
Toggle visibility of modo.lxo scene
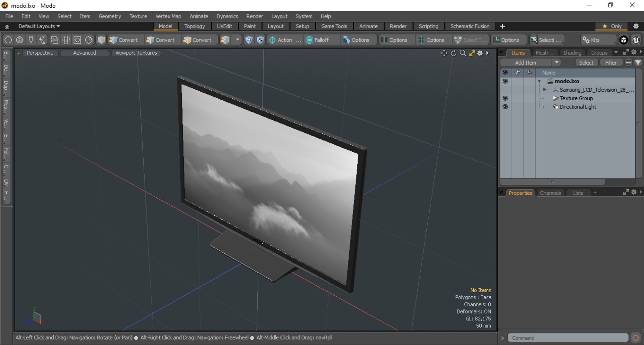505,81
